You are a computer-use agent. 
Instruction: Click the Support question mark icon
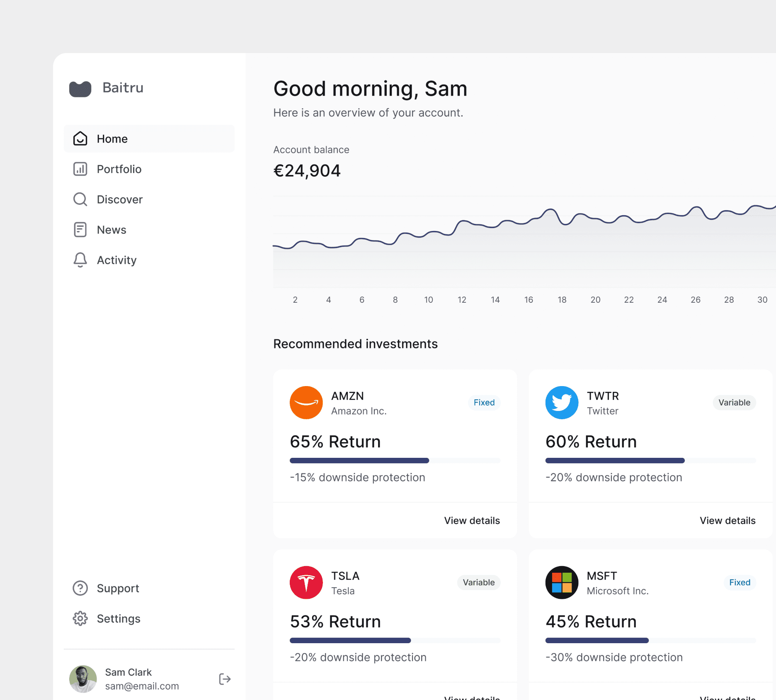(x=80, y=588)
